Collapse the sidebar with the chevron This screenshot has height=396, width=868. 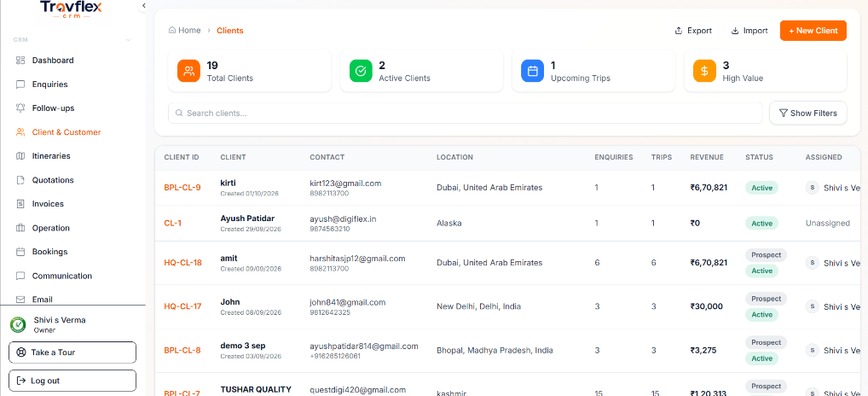click(143, 5)
